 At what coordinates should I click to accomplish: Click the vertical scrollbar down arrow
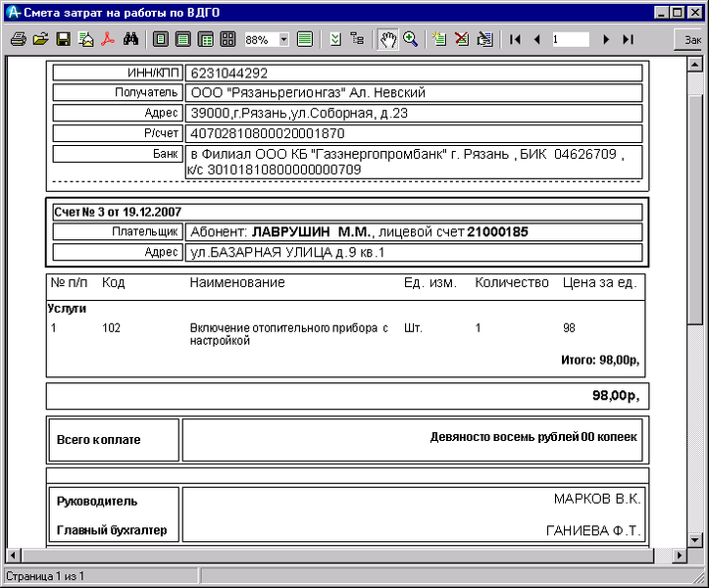coord(695,540)
